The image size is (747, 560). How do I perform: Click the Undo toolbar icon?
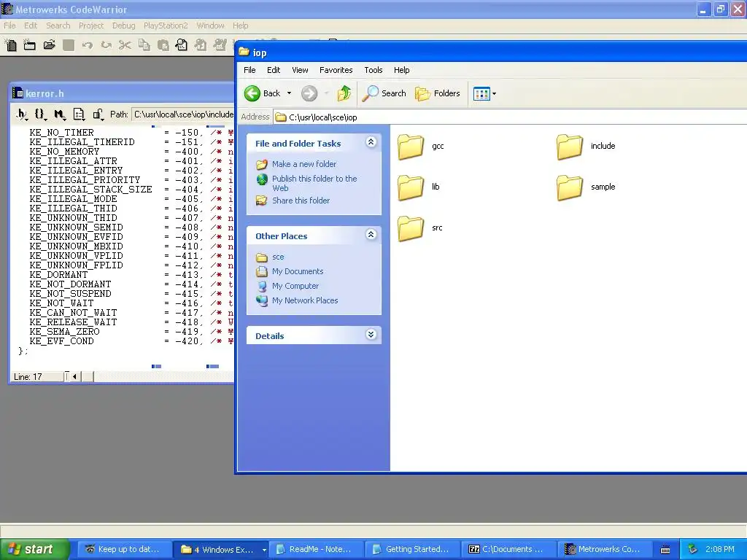tap(88, 45)
